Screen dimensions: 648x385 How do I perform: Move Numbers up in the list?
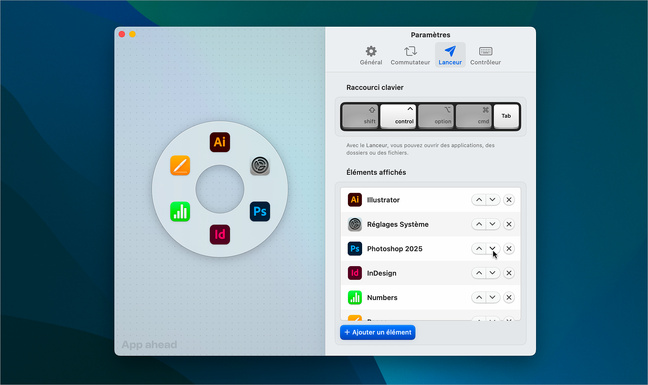click(479, 297)
